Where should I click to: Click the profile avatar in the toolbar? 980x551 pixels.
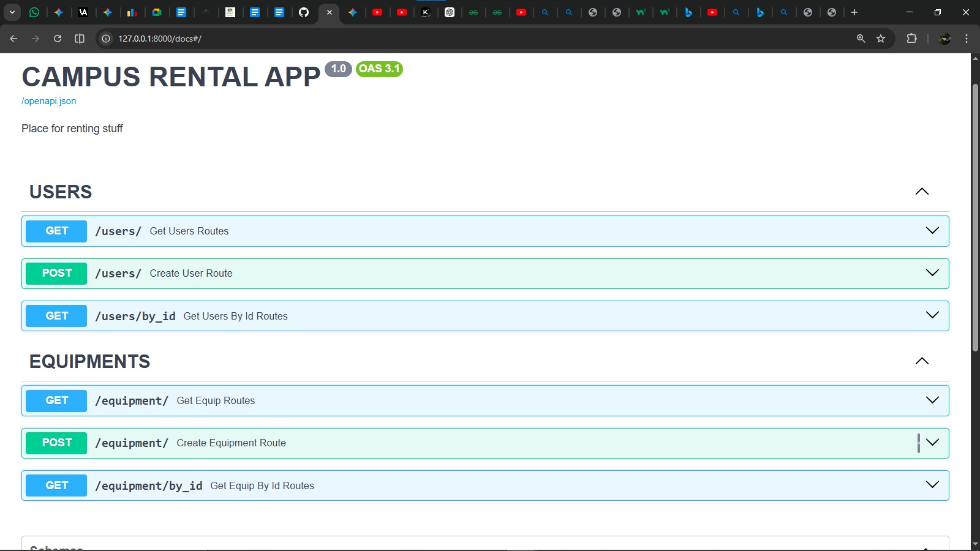click(944, 39)
